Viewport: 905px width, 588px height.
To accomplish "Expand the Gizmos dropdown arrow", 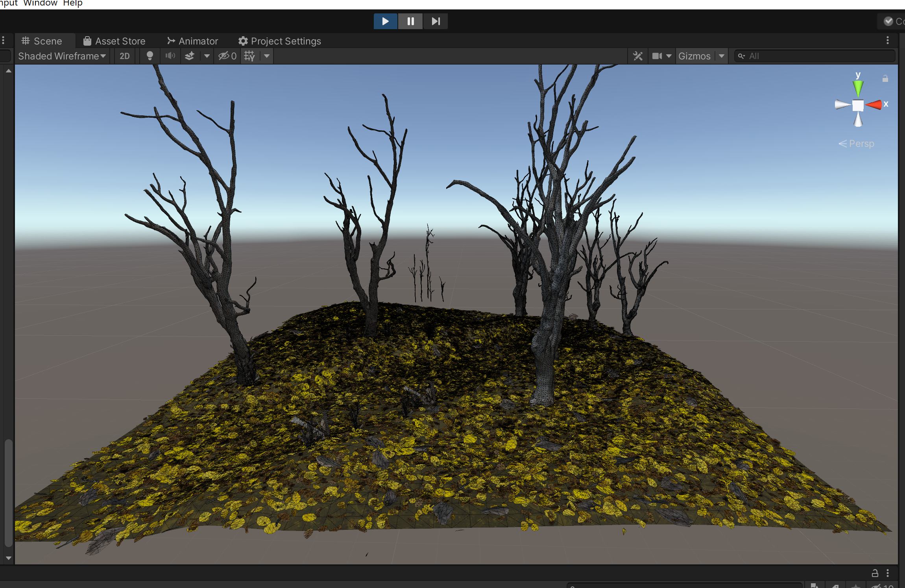I will (722, 56).
